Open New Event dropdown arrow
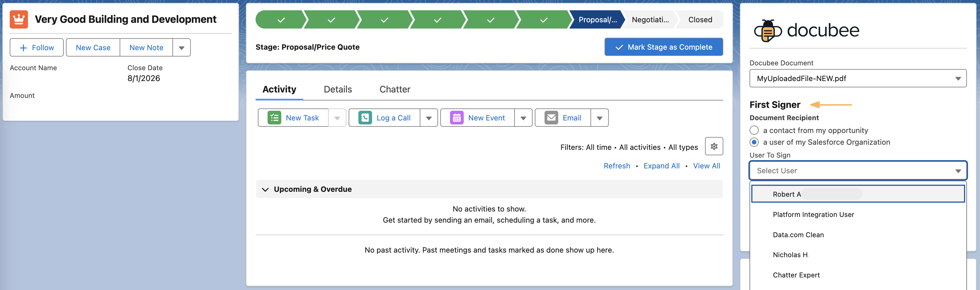The width and height of the screenshot is (980, 290). click(523, 118)
